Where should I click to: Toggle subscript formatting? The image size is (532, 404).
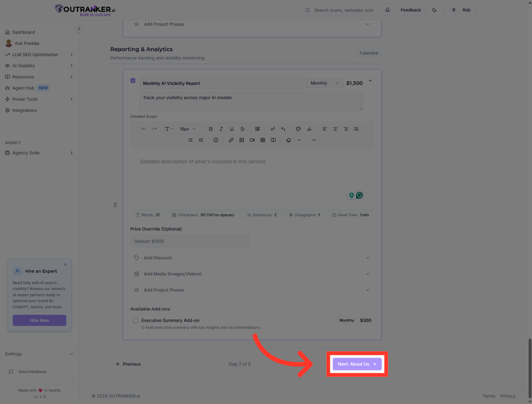(283, 129)
